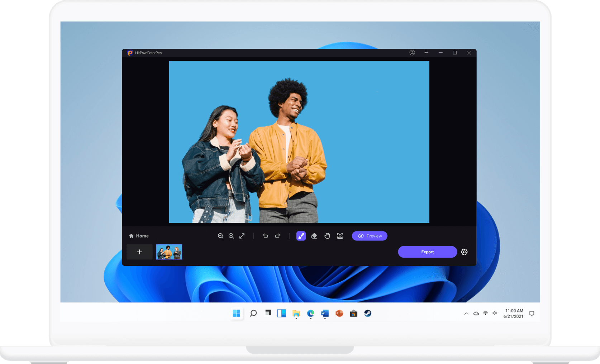Viewport: 600px width, 364px height.
Task: Redo the last undone edit
Action: [277, 236]
